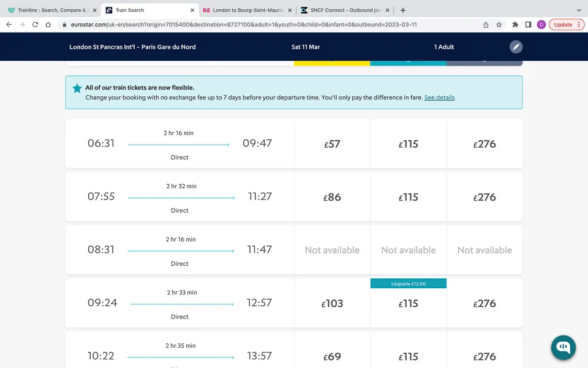Select the £57 fare for 06:31
Screen dimensions: 588x368
332,144
